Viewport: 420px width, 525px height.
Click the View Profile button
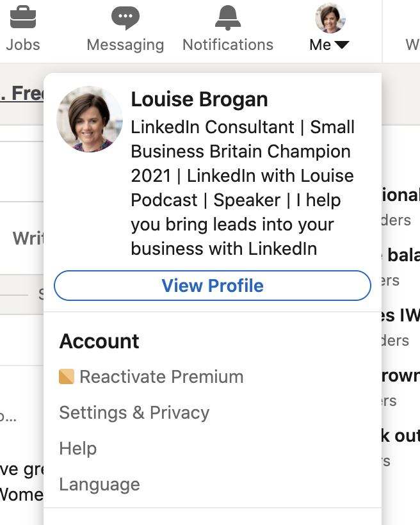[x=213, y=286]
